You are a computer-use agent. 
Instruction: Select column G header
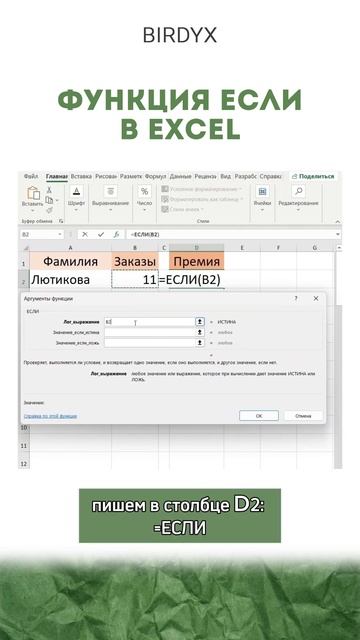coord(315,248)
